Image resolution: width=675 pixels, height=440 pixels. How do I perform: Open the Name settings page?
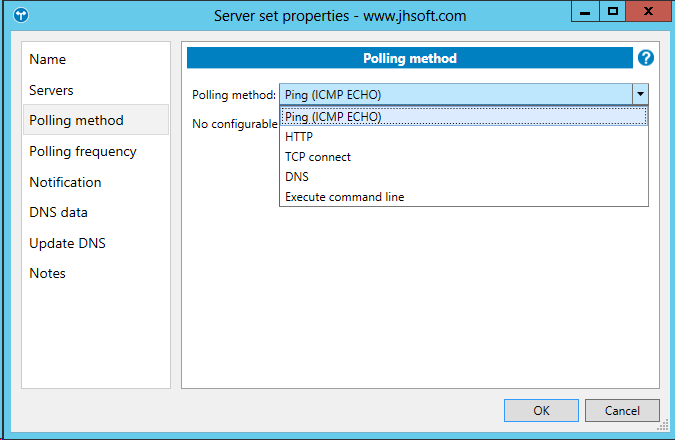48,59
